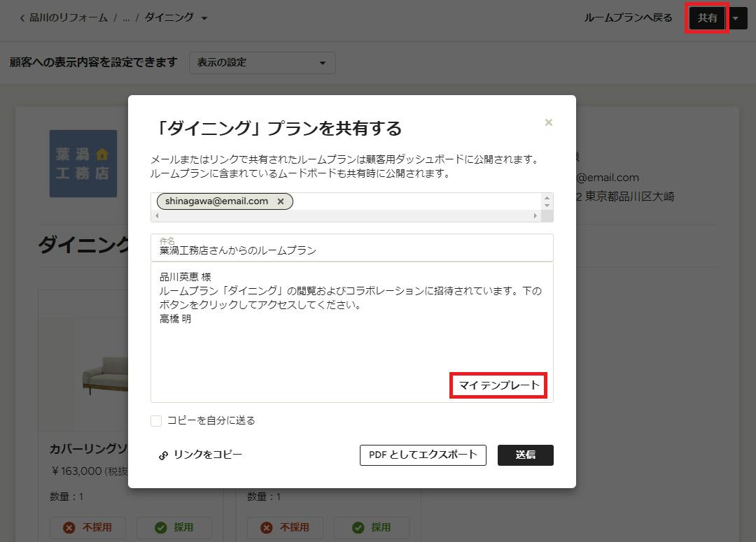
Task: Click the 葉潟工務店 company logo
Action: [83, 164]
